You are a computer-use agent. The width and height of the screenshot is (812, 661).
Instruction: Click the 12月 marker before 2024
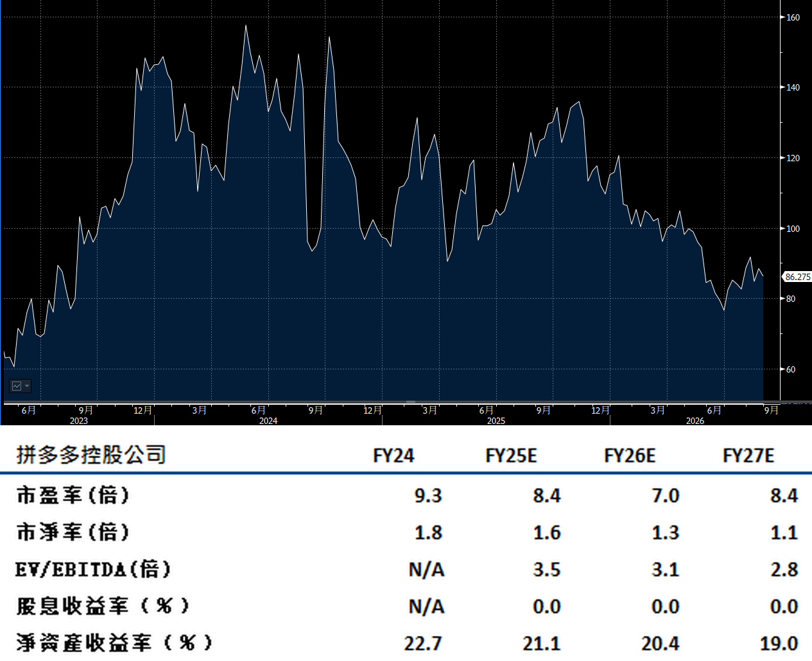coord(143,410)
